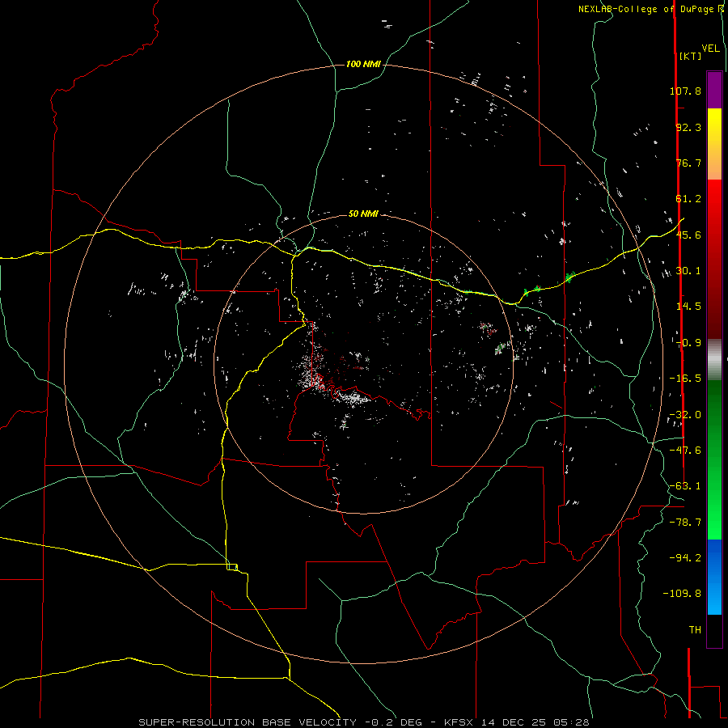Click the -47.6 value on the velocity scale
The image size is (728, 728).
685,451
